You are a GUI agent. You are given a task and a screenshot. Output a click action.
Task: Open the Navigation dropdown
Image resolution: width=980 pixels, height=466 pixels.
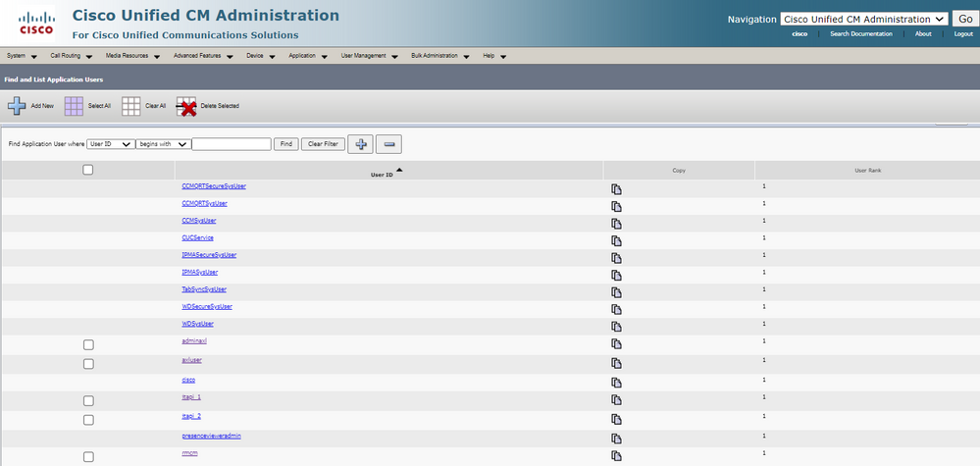click(x=864, y=20)
